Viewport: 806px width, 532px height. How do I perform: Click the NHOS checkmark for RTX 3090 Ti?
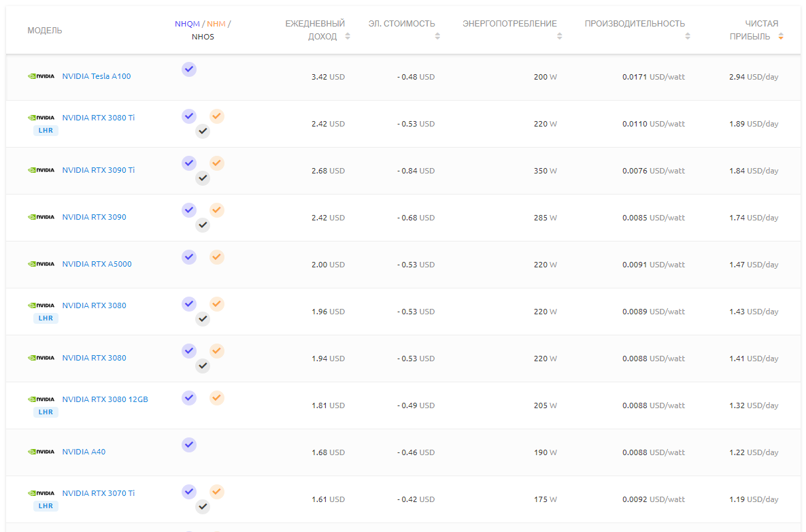point(203,178)
